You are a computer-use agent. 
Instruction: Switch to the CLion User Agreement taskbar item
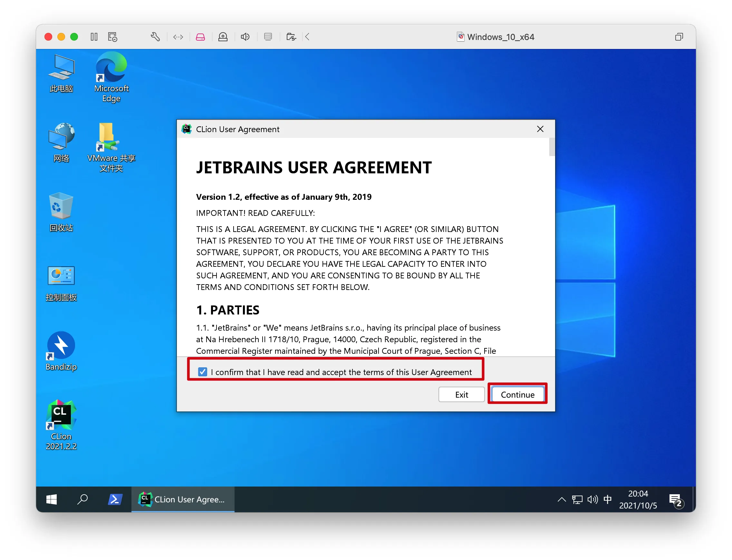click(183, 499)
